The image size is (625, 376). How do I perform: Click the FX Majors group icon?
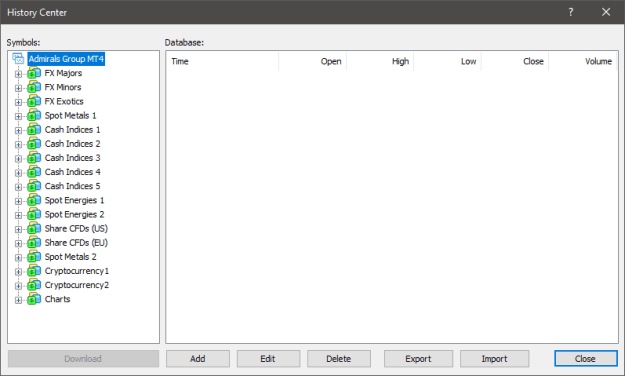(x=34, y=73)
